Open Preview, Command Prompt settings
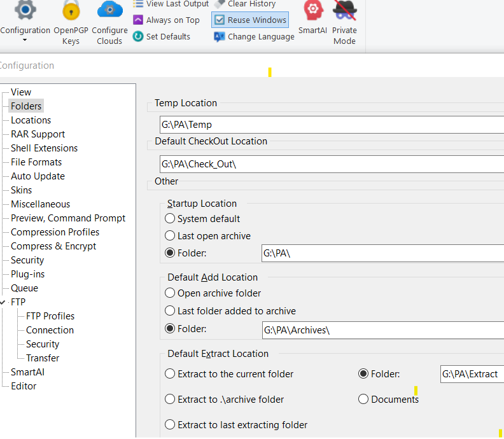Image resolution: width=504 pixels, height=439 pixels. coord(68,218)
